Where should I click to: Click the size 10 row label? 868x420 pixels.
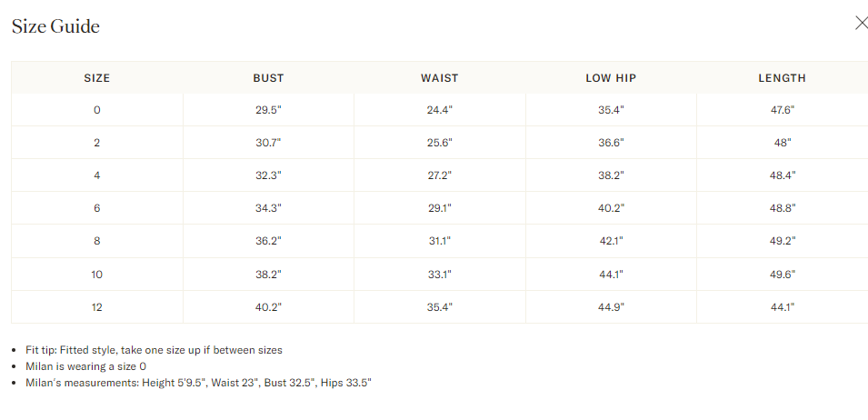(x=97, y=274)
